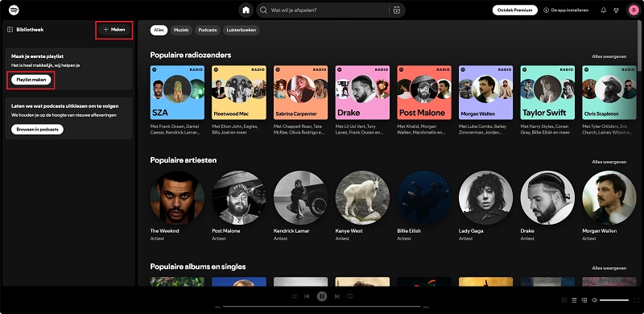Open Lady Gaga artist photo
The width and height of the screenshot is (644, 314).
486,198
